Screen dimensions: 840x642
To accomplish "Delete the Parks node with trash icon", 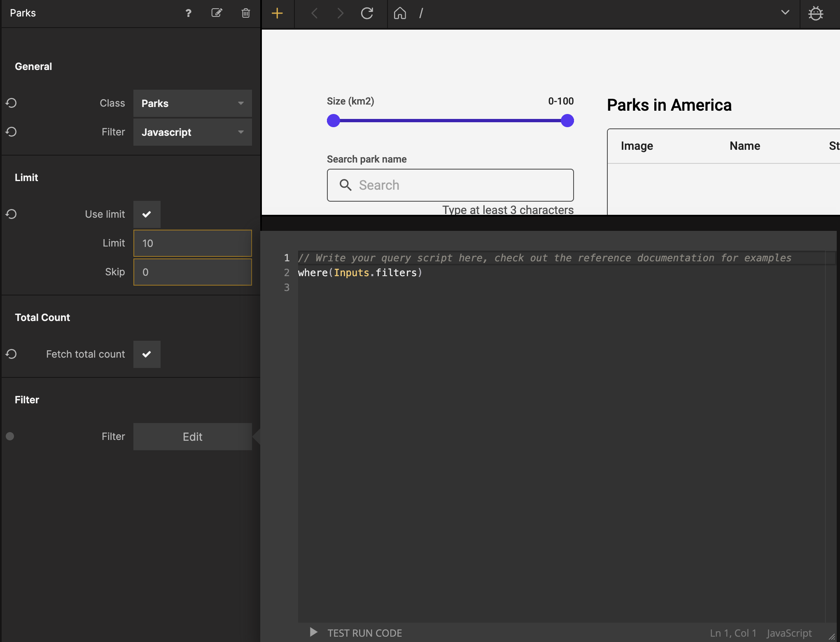I will (x=246, y=13).
